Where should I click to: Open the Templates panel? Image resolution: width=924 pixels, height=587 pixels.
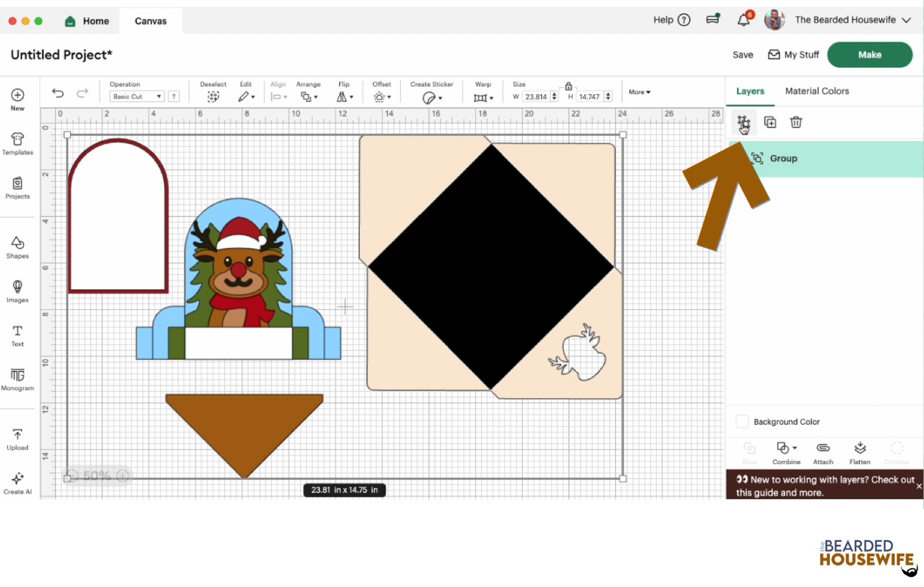tap(17, 144)
